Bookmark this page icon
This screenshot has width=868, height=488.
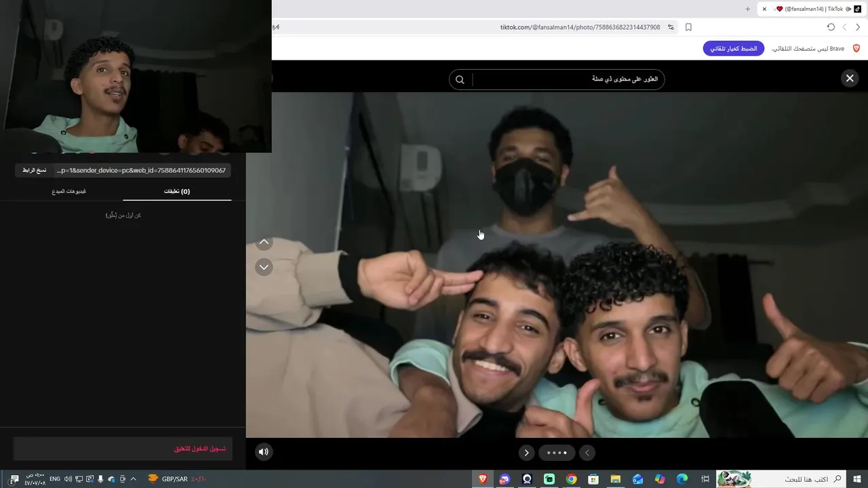click(x=688, y=27)
